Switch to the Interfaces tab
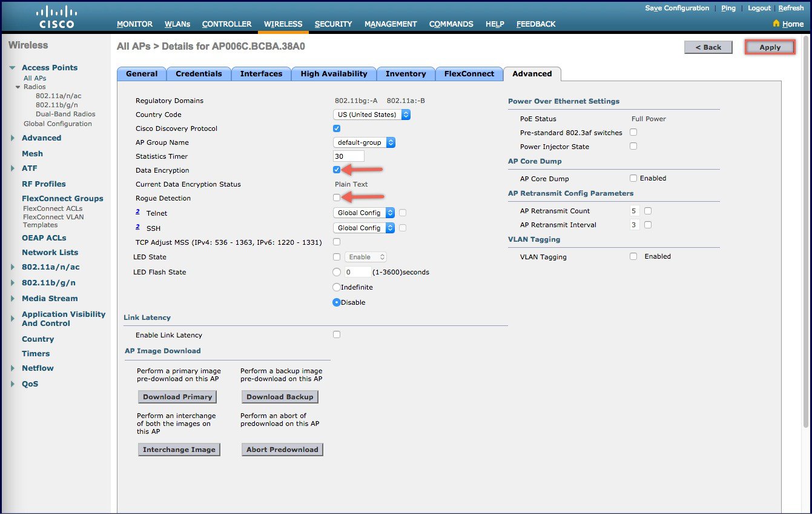Image resolution: width=812 pixels, height=515 pixels. (261, 74)
